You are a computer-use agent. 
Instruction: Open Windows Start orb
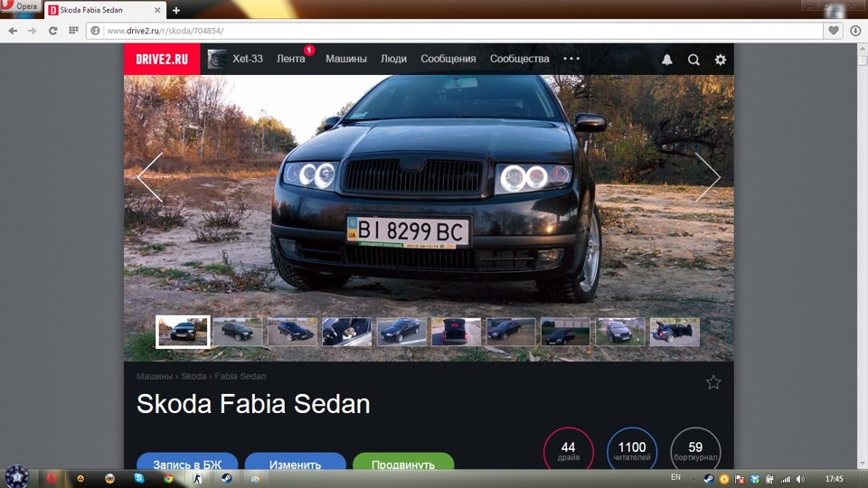(17, 476)
